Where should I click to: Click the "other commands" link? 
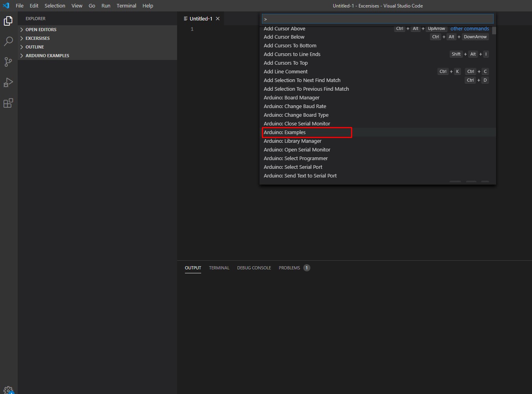point(469,28)
